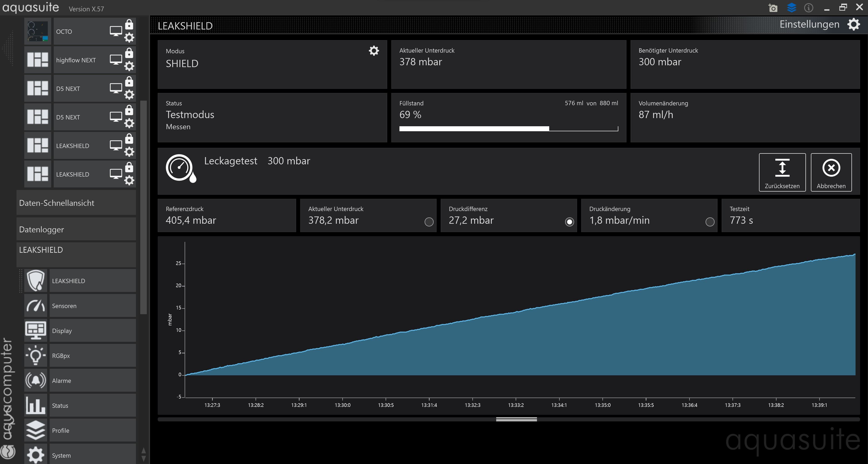Open the blue layers profile icon
The width and height of the screenshot is (868, 464).
point(791,7)
